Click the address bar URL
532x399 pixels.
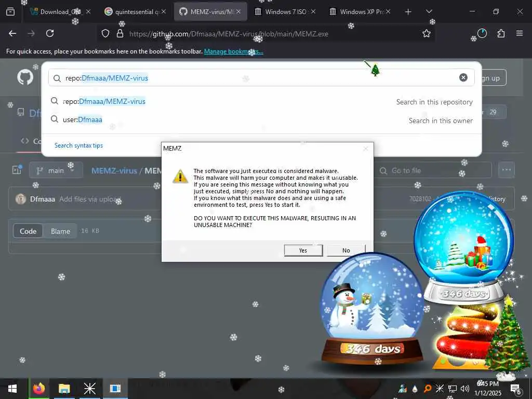coord(229,34)
